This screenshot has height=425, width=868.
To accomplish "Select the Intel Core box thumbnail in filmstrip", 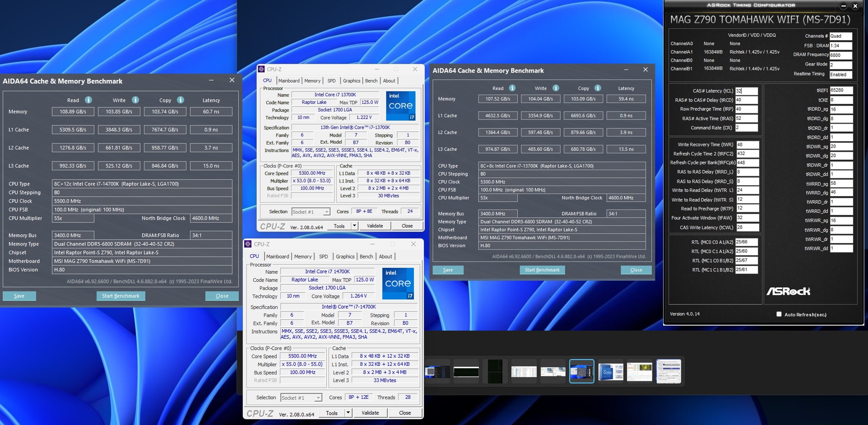I will (610, 371).
